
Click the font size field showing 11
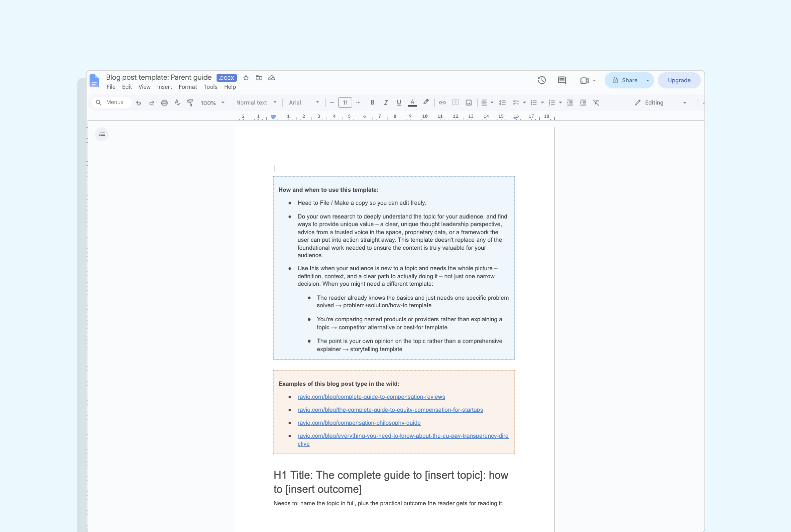(345, 103)
